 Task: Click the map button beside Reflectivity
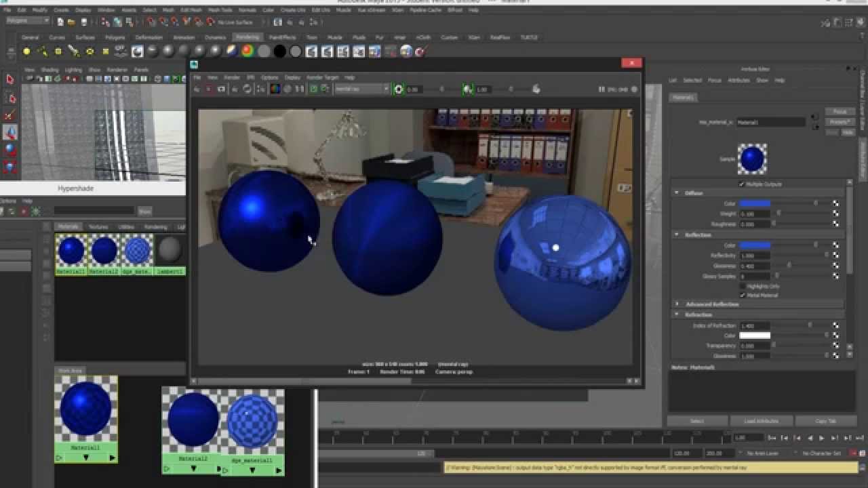pyautogui.click(x=835, y=256)
